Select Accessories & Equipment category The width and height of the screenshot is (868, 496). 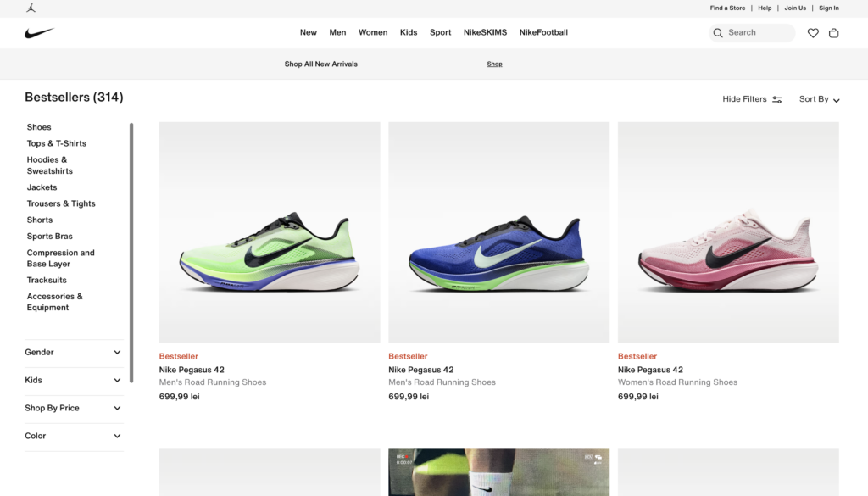pos(55,302)
